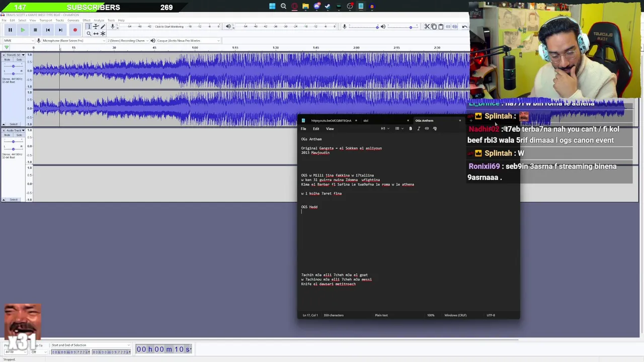
Task: Close the Audio Track with X
Action: point(4,131)
